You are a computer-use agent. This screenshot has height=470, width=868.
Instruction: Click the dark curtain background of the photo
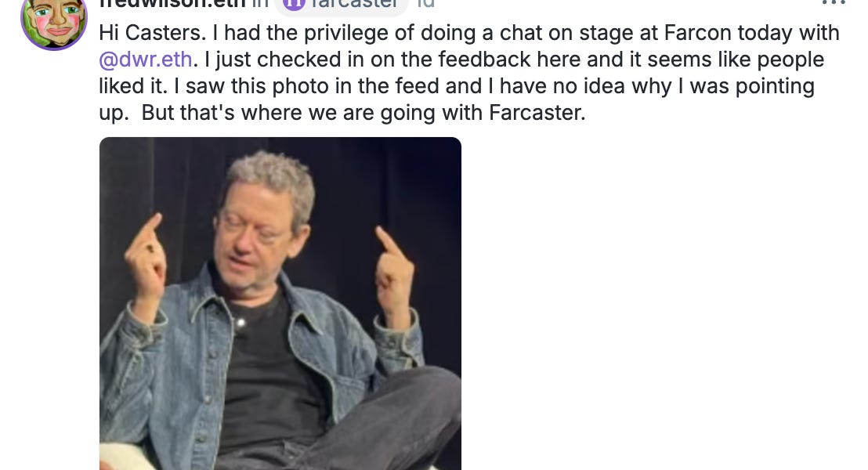click(388, 177)
